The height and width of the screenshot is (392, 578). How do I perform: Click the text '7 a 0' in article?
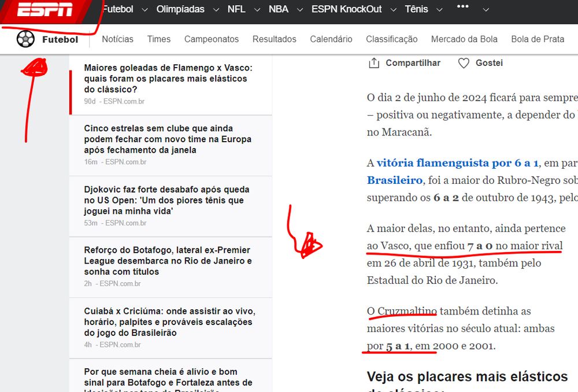point(480,246)
